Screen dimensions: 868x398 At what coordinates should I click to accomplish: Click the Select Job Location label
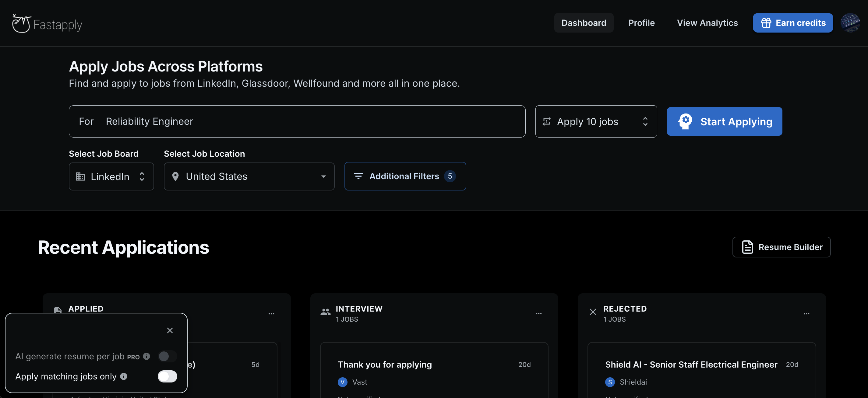[x=204, y=154]
